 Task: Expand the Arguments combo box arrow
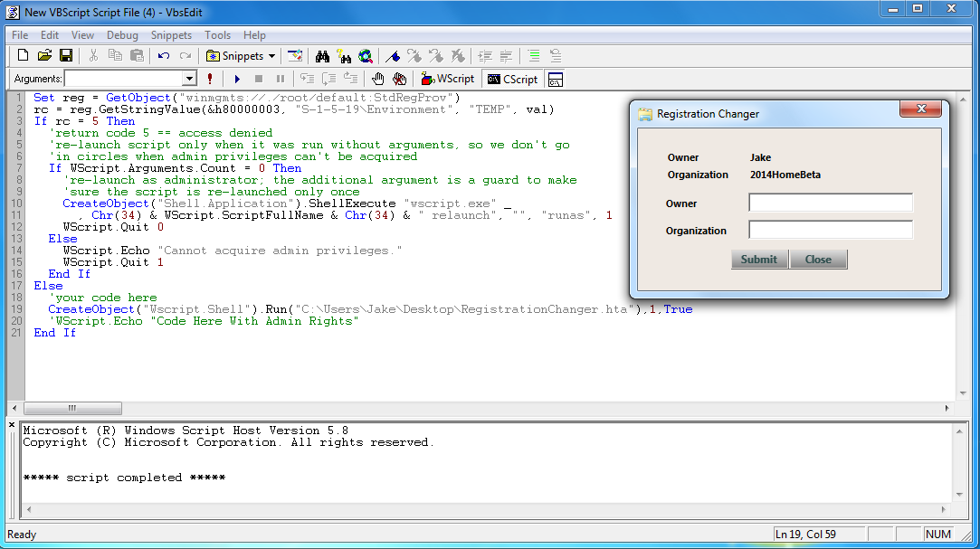coord(189,79)
